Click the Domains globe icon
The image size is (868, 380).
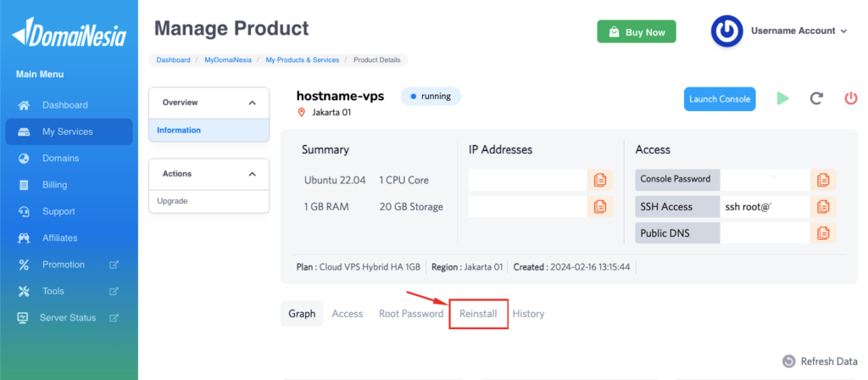24,159
